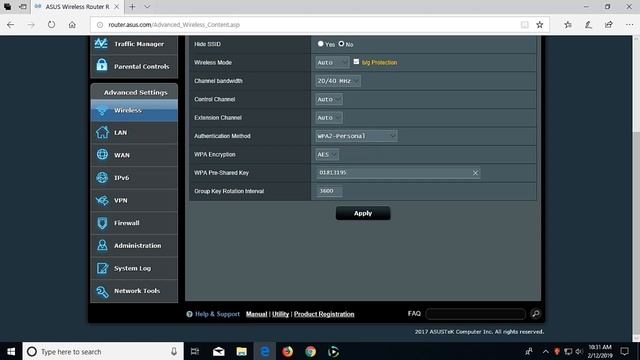Open Task View on the taskbar
Viewport: 640px width, 360px height.
pyautogui.click(x=195, y=351)
